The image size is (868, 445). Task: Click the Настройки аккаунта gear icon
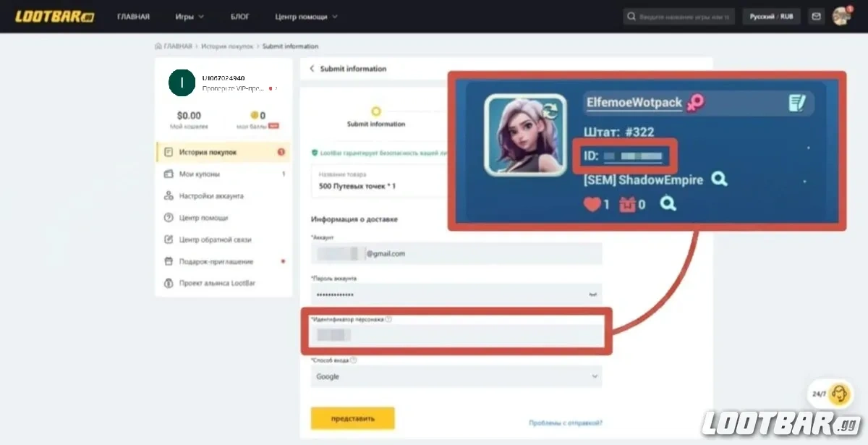(x=169, y=195)
